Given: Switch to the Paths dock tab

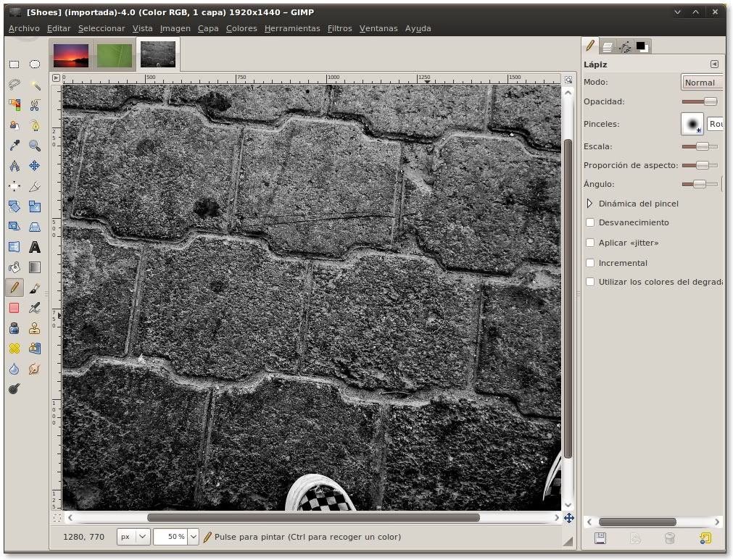Looking at the screenshot, I should tap(624, 46).
